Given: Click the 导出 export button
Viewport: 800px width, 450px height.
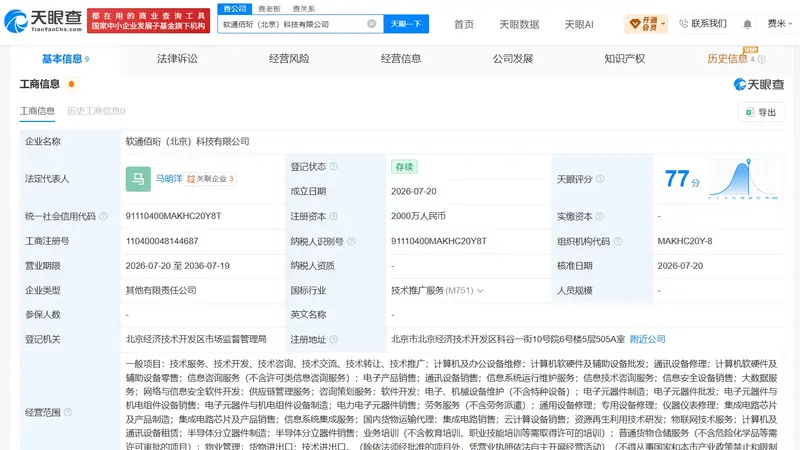Looking at the screenshot, I should point(761,112).
